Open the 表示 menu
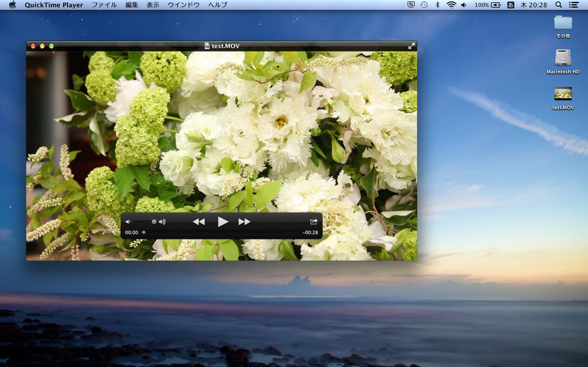This screenshot has height=367, width=588. pos(153,5)
